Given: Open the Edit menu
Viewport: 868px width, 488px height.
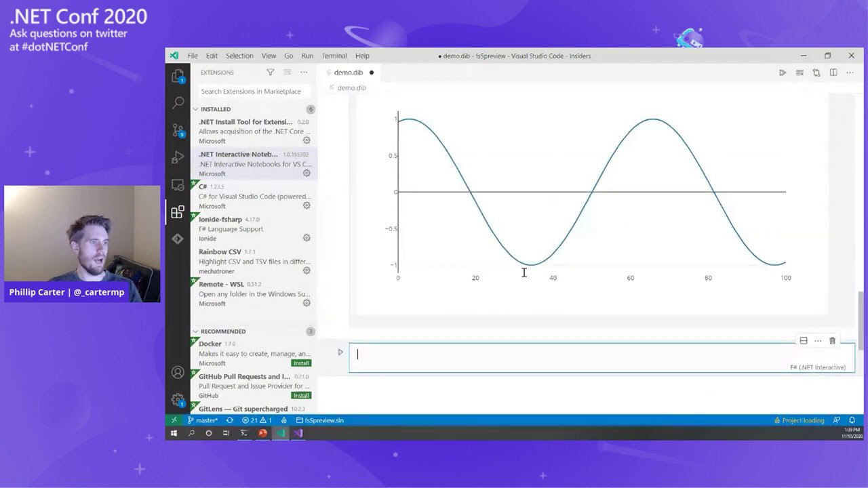Looking at the screenshot, I should (212, 56).
